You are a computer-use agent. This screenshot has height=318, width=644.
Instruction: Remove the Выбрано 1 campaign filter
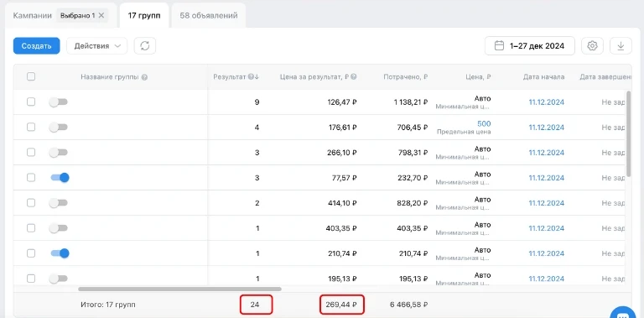point(101,16)
